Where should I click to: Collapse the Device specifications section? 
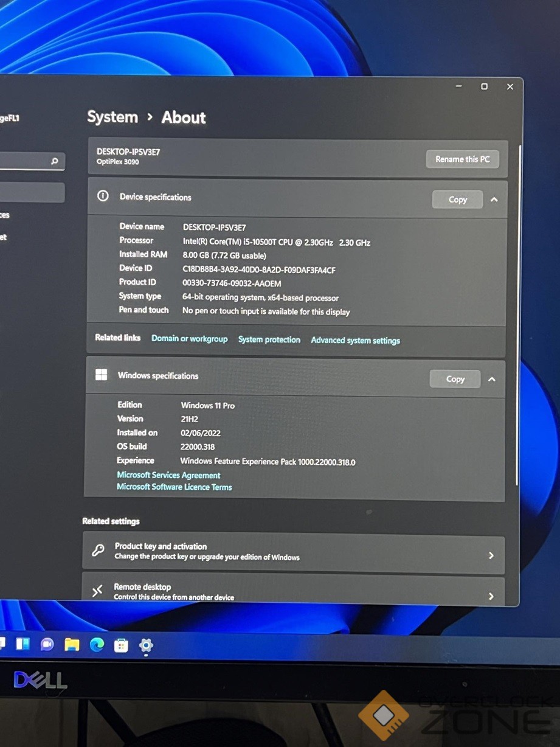pos(494,200)
